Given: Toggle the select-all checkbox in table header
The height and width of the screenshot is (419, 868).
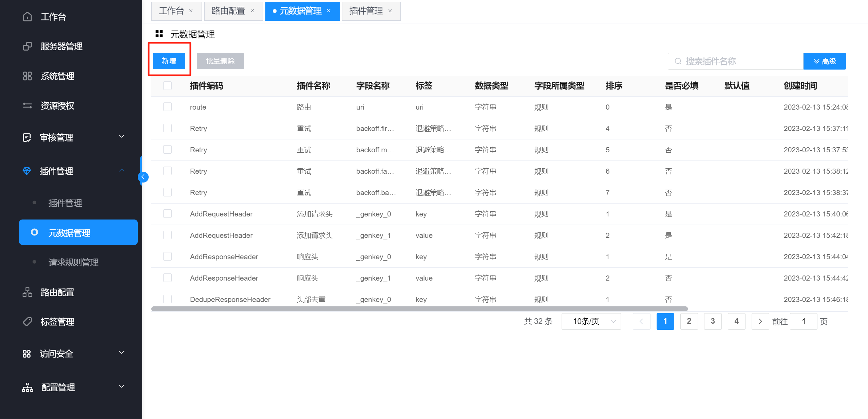Looking at the screenshot, I should pos(167,85).
